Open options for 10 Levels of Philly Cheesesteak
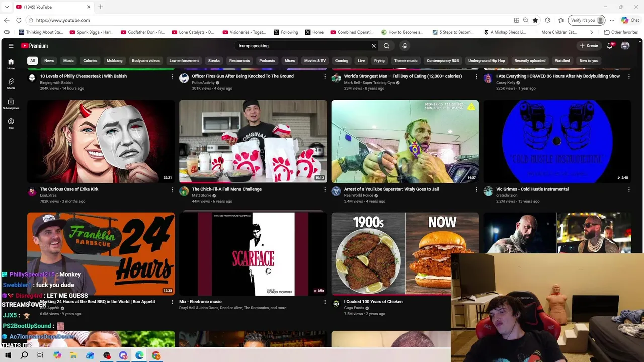Viewport: 644px width, 362px height. coord(173,76)
